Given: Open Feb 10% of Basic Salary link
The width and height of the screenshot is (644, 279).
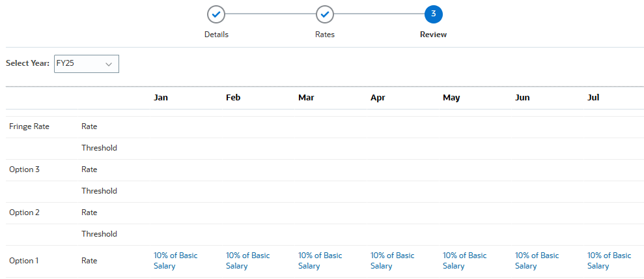Looking at the screenshot, I should (x=247, y=261).
